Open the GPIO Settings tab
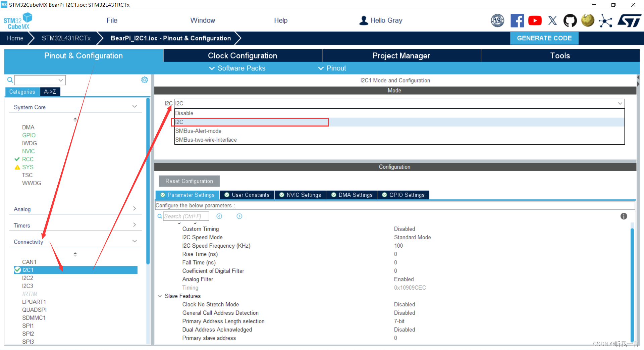Screen dimensions: 644x350 click(404, 195)
